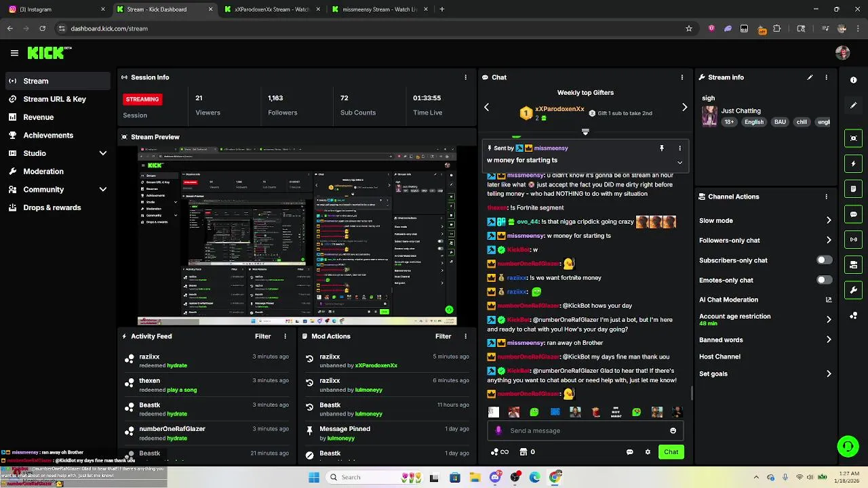Switch to the Instagram browser tab
Image resolution: width=868 pixels, height=488 pixels.
(56, 9)
